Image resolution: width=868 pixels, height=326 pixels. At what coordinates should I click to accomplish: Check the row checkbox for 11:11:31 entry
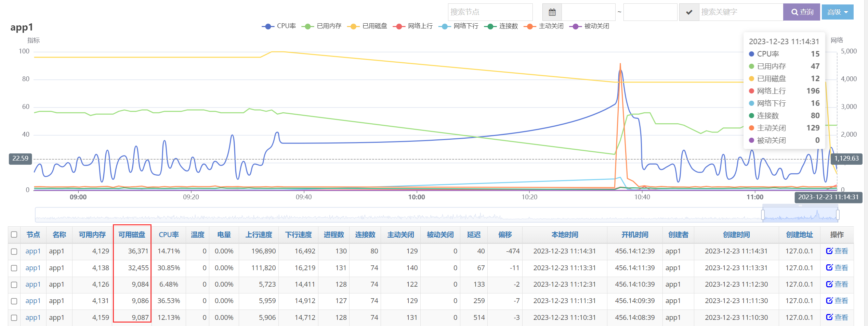tap(14, 301)
